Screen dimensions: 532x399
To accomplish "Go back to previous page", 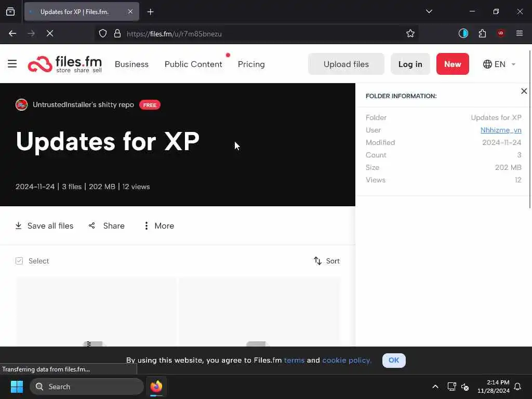I will [x=12, y=34].
